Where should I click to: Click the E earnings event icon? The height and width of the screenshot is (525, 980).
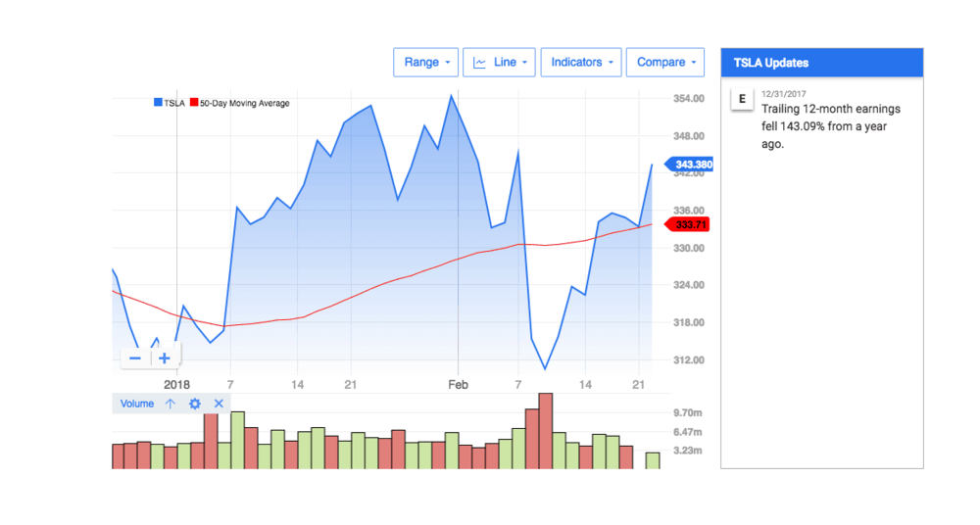coord(742,99)
